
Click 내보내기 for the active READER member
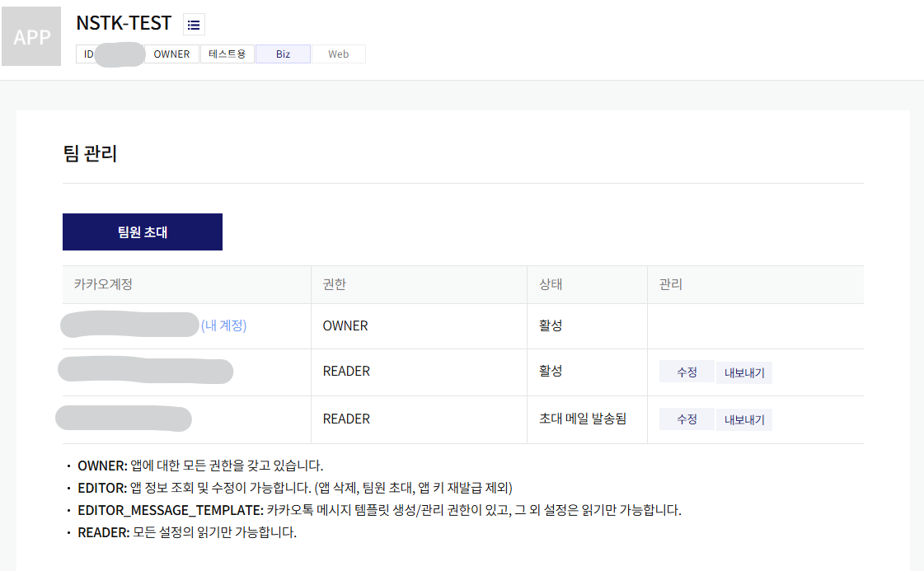coord(744,372)
